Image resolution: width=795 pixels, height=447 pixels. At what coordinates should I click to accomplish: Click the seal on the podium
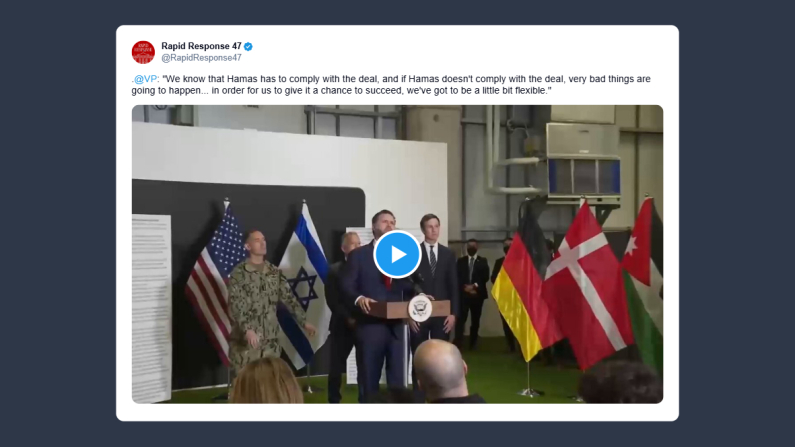(x=420, y=308)
